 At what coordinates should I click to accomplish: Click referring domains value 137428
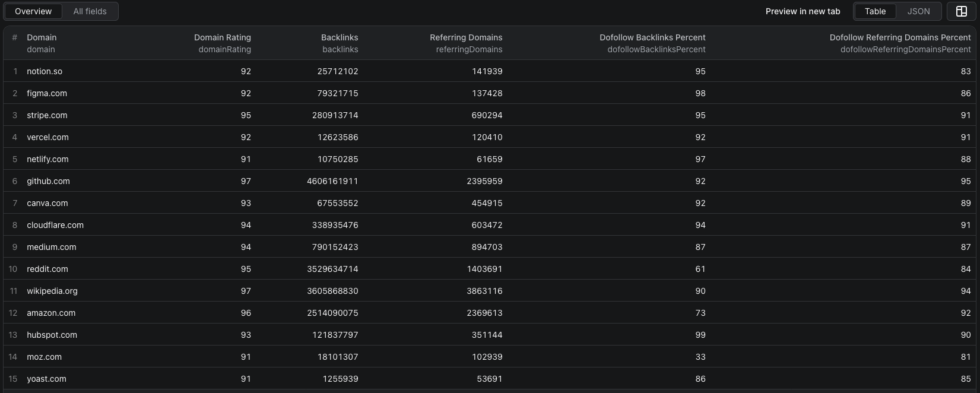coord(487,93)
